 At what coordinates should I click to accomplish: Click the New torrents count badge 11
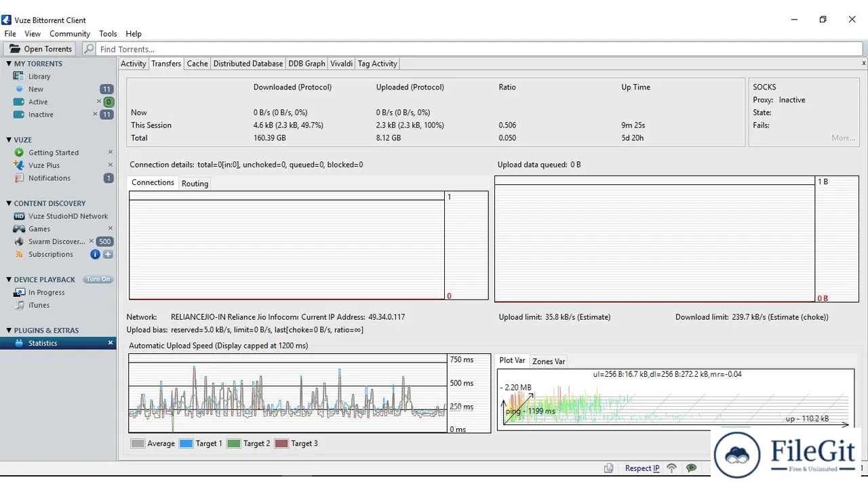point(106,89)
